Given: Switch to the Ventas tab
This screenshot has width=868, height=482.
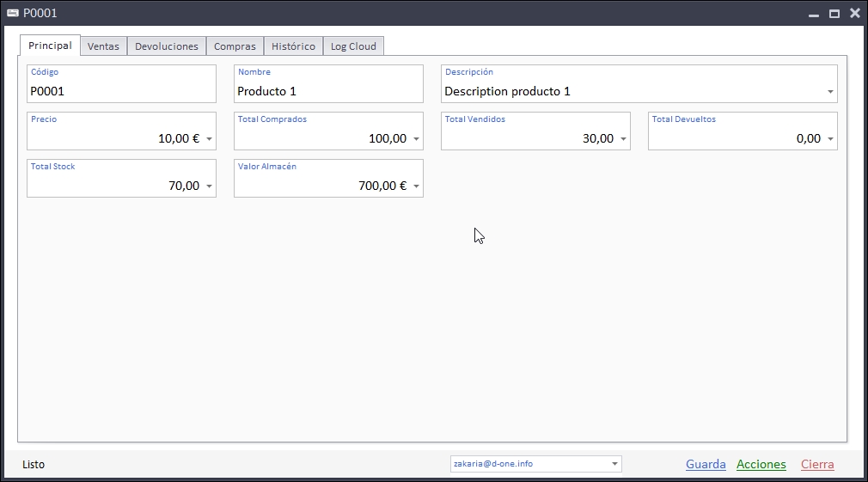Looking at the screenshot, I should 103,46.
